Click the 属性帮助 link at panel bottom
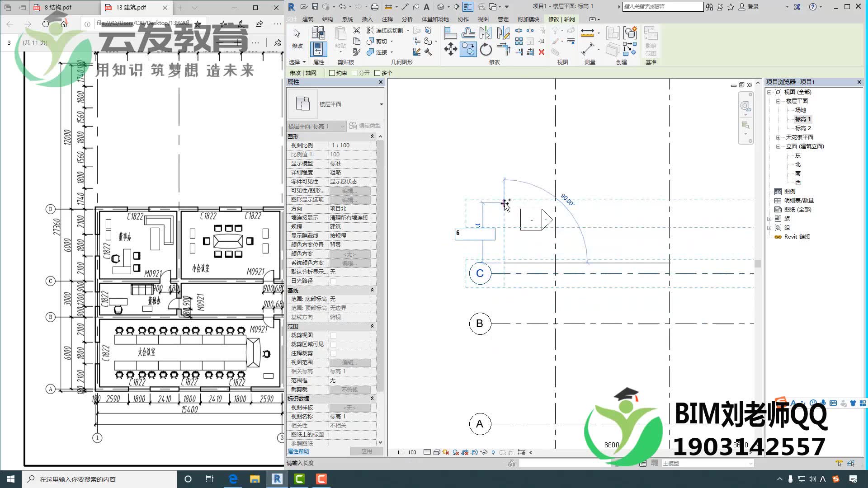 tap(298, 451)
